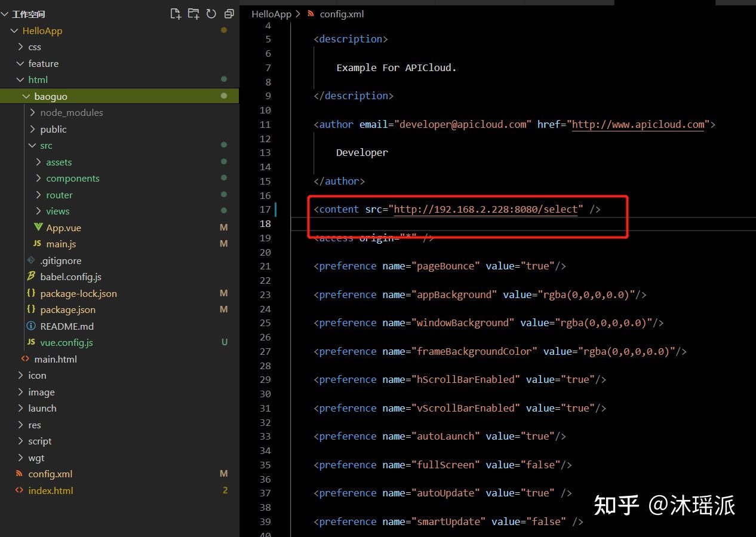Click the JSON braces icon beside package-lock.json
Viewport: 756px width, 537px height.
tap(31, 293)
